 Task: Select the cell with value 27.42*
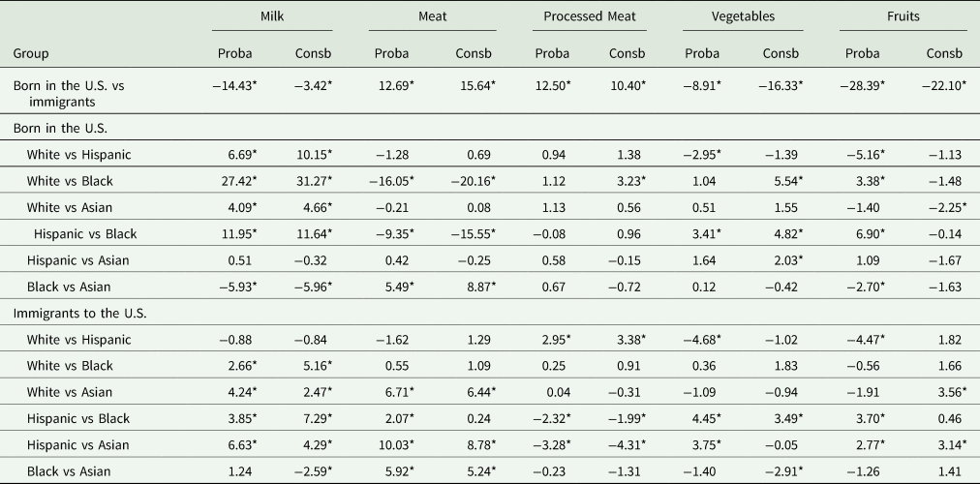[237, 180]
